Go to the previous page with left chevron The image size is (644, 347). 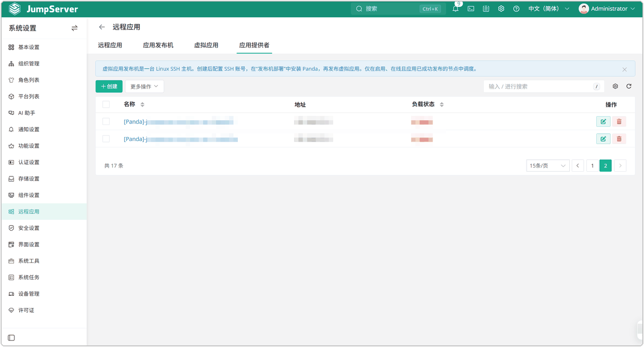(578, 166)
